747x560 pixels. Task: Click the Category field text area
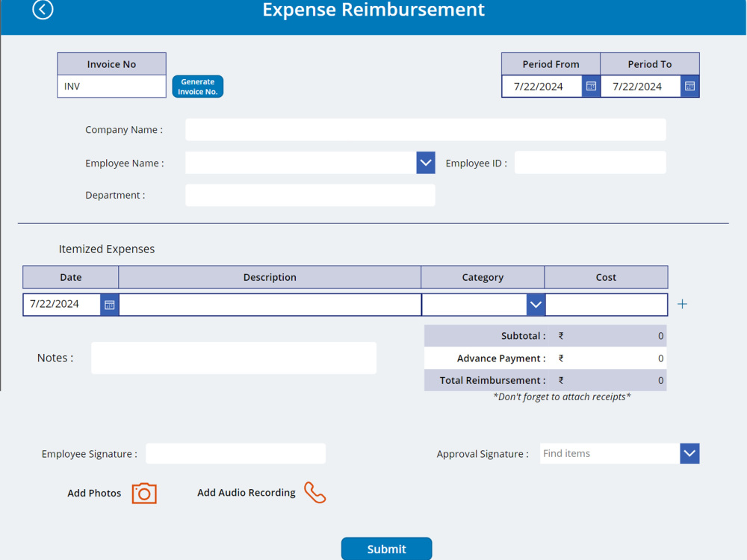[x=474, y=305]
